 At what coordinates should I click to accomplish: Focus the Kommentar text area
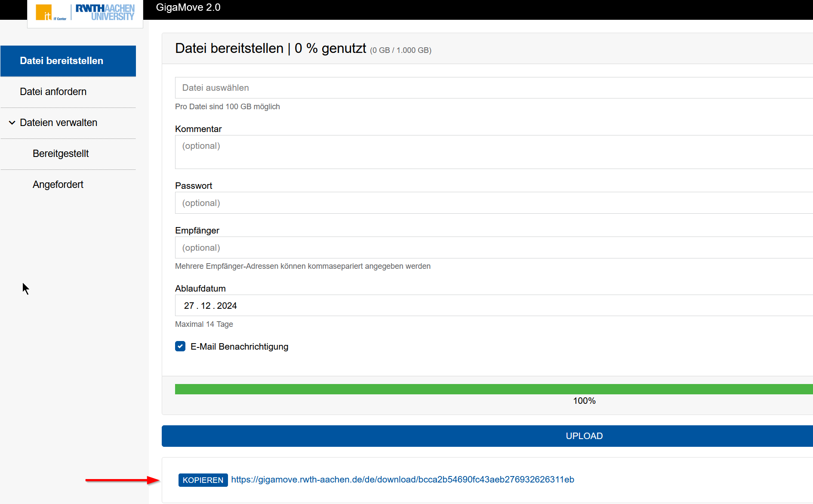point(490,152)
